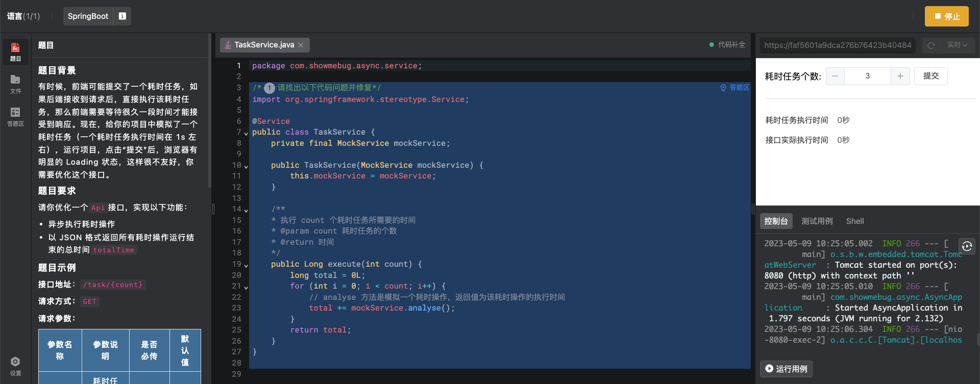The width and height of the screenshot is (980, 384).
Task: Refresh the preview browser page
Action: coord(931,45)
